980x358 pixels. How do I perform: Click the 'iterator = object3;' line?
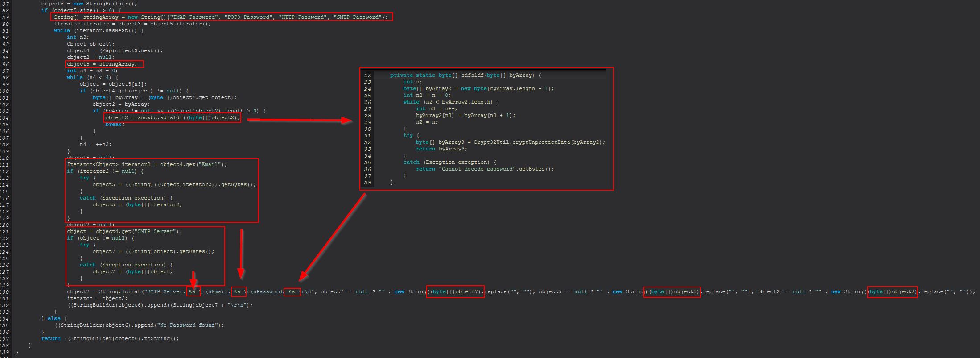[97, 298]
